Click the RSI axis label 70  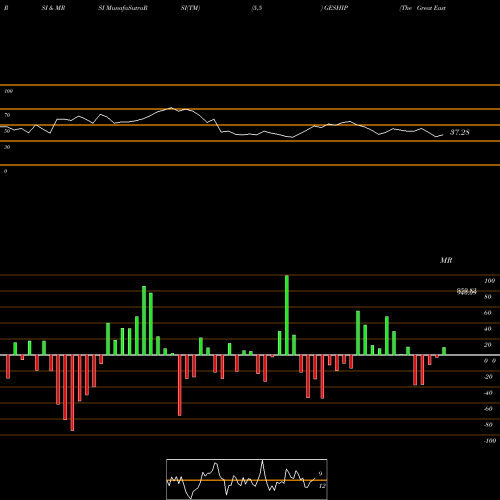click(x=7, y=115)
